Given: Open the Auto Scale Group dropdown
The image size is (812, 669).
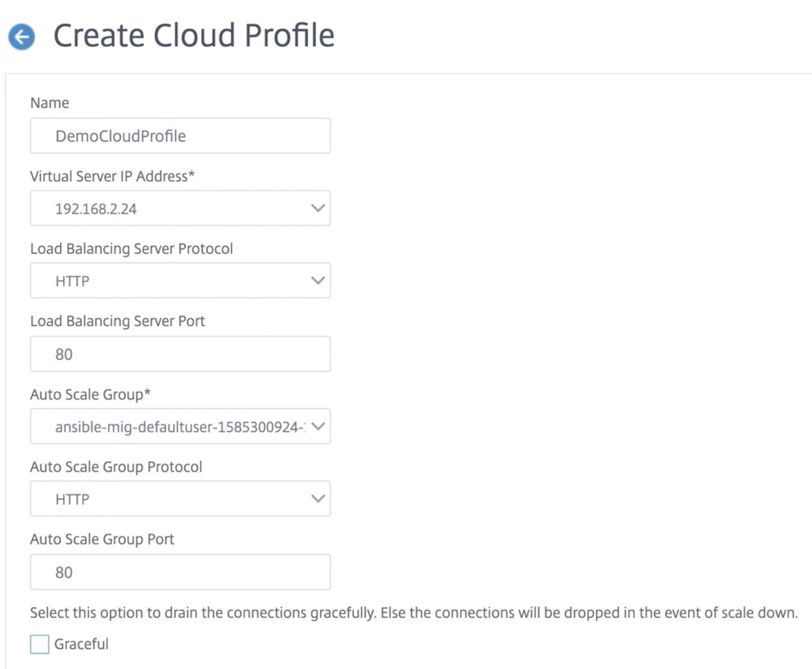Looking at the screenshot, I should pos(180,427).
